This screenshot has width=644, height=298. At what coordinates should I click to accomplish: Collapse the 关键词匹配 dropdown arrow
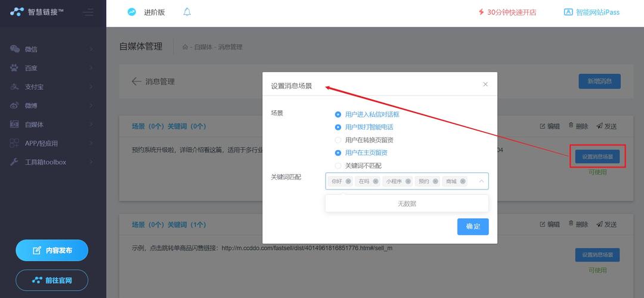coord(481,181)
